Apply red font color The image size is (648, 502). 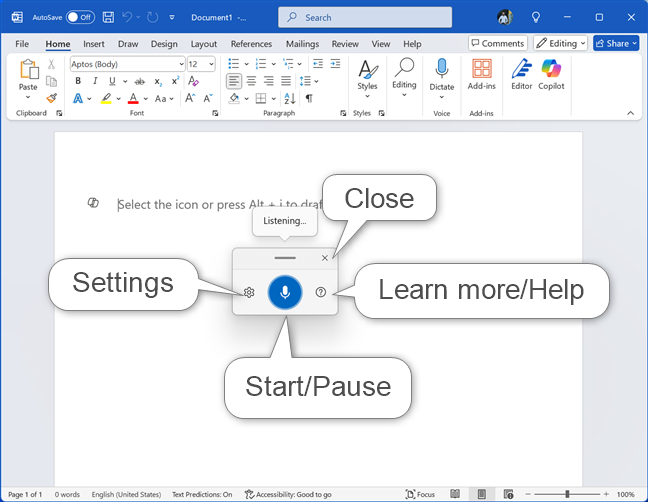133,98
